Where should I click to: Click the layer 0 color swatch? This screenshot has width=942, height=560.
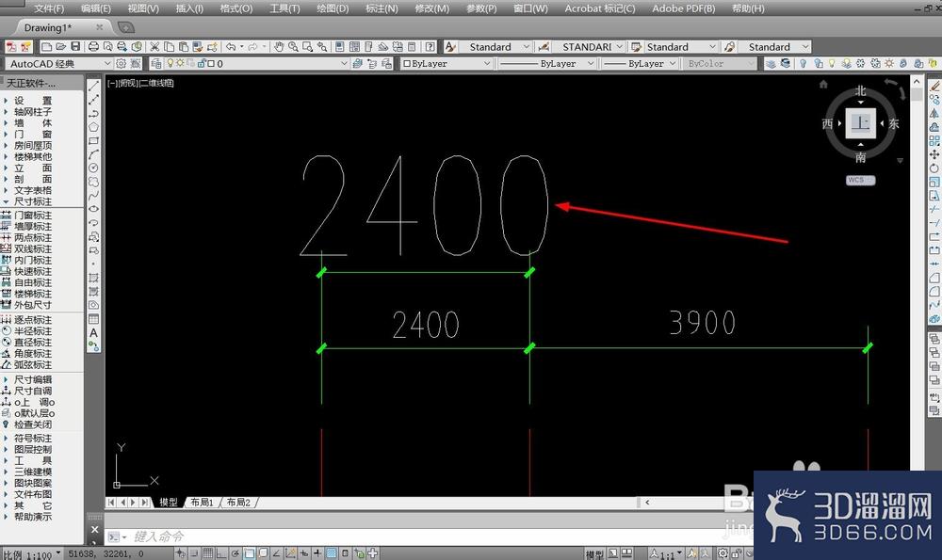point(211,63)
